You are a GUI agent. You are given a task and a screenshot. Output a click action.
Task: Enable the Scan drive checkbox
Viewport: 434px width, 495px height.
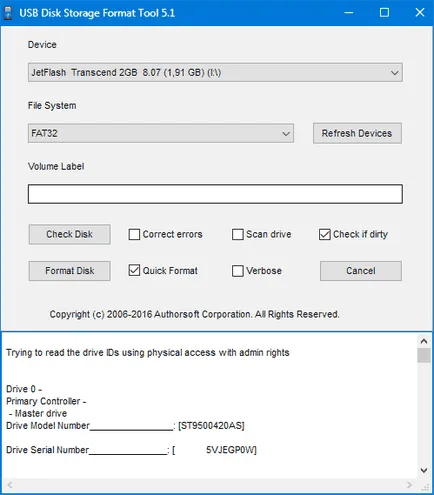click(x=238, y=234)
